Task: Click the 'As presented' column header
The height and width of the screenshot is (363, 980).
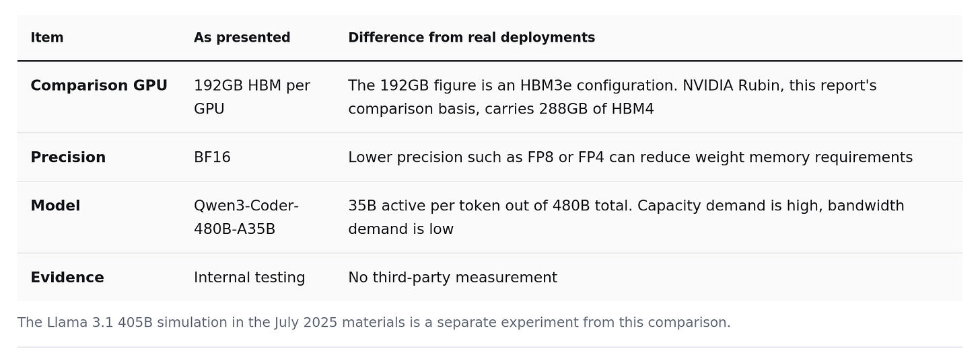Action: coord(242,38)
